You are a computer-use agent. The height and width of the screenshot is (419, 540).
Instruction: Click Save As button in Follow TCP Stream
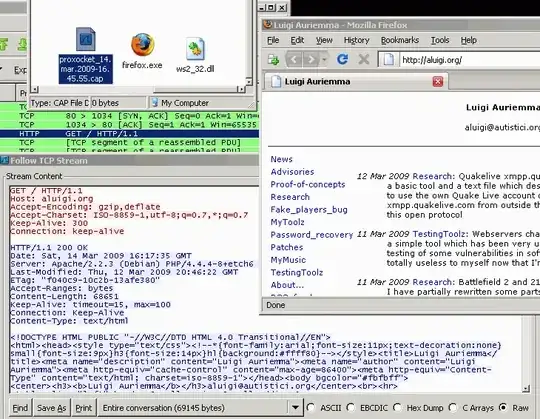(x=52, y=408)
